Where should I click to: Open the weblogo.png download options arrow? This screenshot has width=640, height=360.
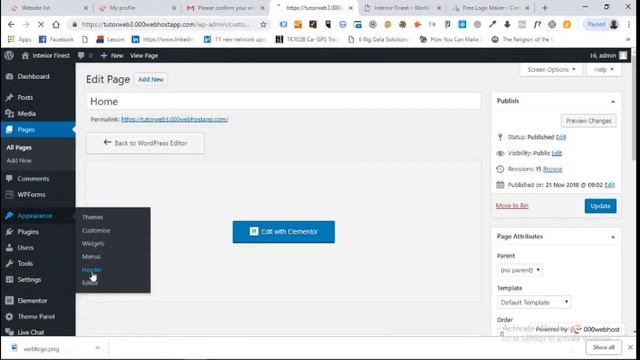coord(97,348)
